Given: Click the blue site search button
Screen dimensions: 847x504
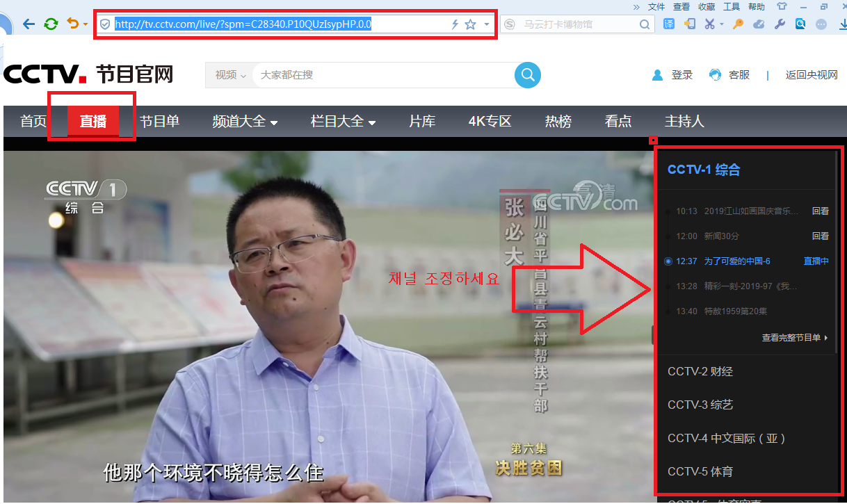Looking at the screenshot, I should 528,74.
